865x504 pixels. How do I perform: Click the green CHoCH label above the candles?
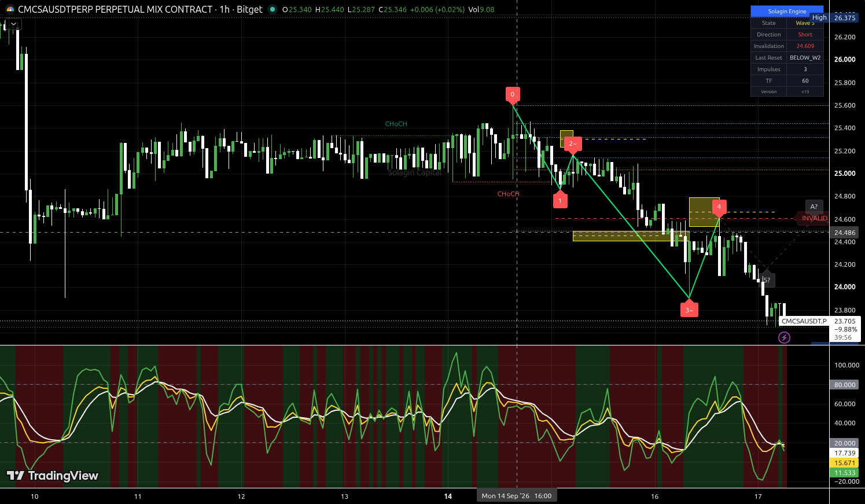coord(396,124)
